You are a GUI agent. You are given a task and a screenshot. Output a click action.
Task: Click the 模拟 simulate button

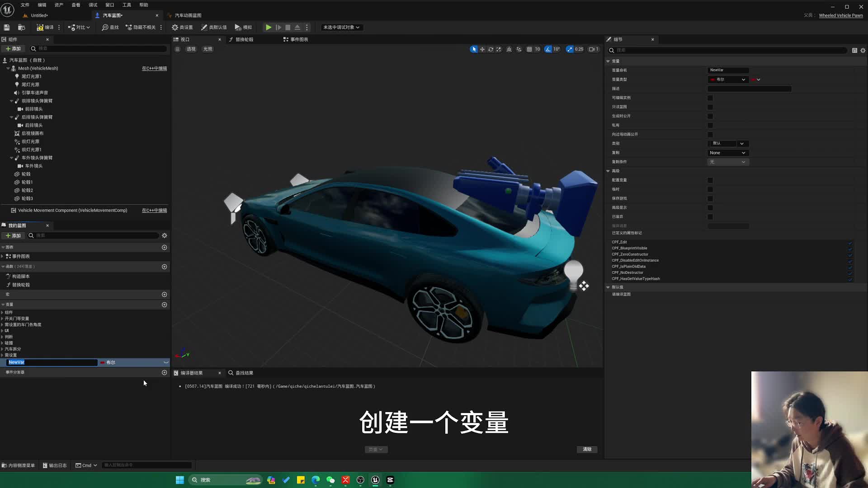click(243, 28)
